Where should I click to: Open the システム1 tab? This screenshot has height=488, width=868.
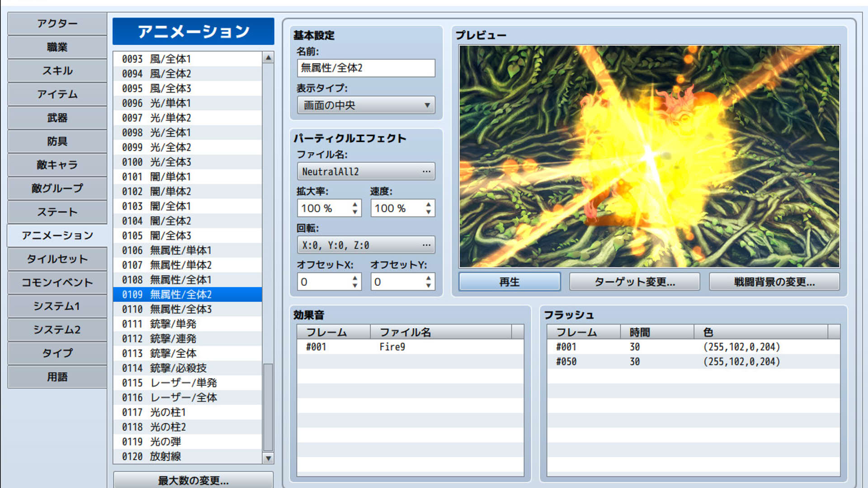[x=57, y=306]
